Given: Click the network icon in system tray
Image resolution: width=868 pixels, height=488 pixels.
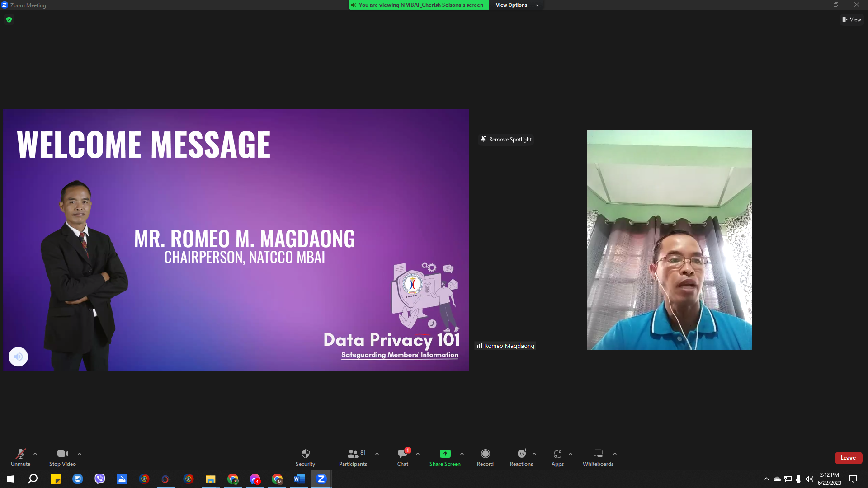Looking at the screenshot, I should click(788, 479).
